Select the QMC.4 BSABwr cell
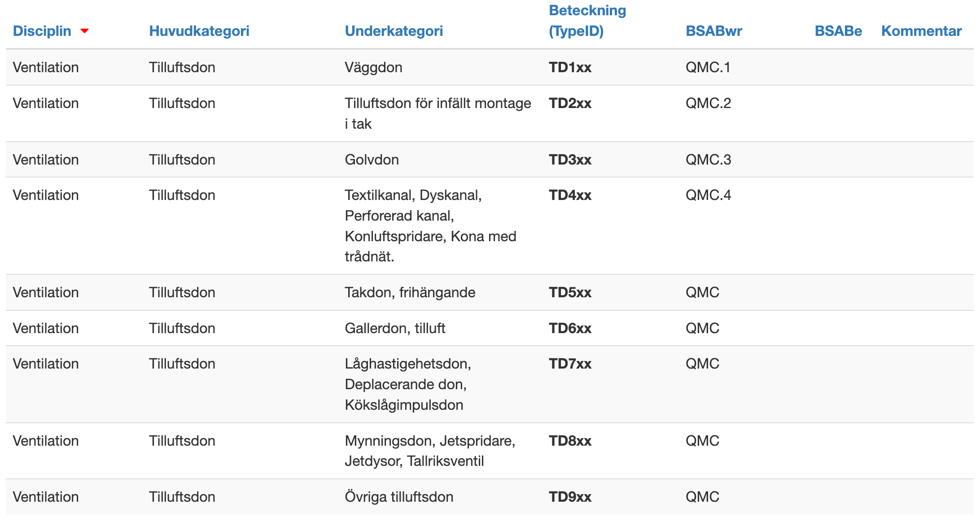This screenshot has width=980, height=521. (x=708, y=195)
